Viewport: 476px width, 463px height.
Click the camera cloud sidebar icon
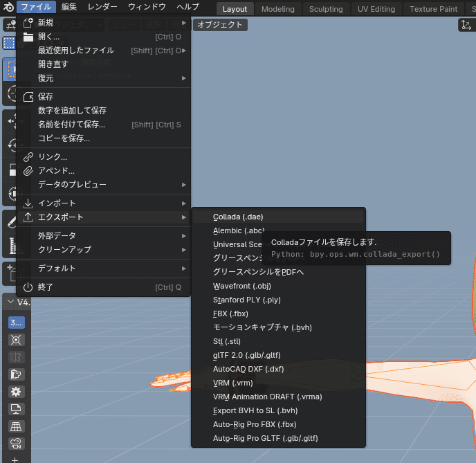(16, 444)
